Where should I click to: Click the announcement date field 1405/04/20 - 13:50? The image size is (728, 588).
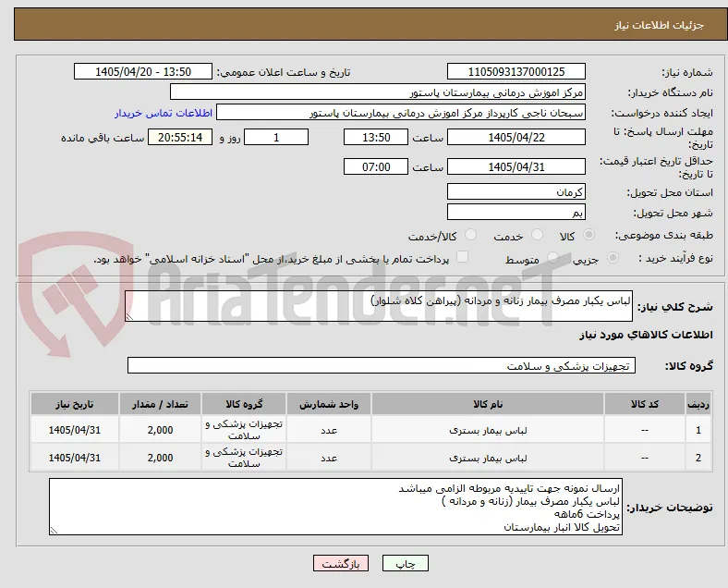coord(143,71)
